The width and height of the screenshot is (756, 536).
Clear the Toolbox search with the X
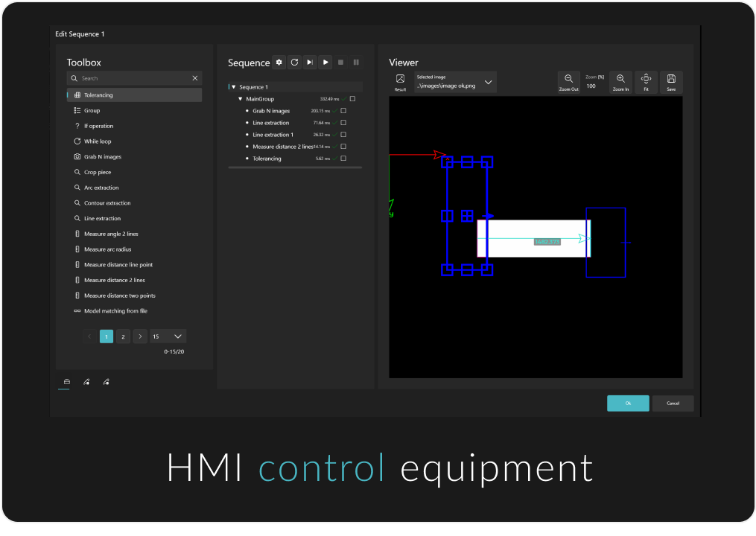(x=195, y=78)
